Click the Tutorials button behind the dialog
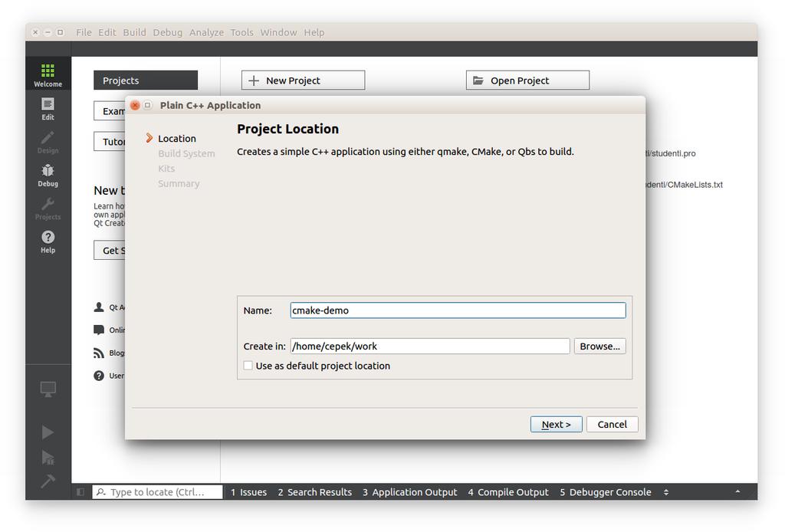The image size is (785, 532). (109, 142)
